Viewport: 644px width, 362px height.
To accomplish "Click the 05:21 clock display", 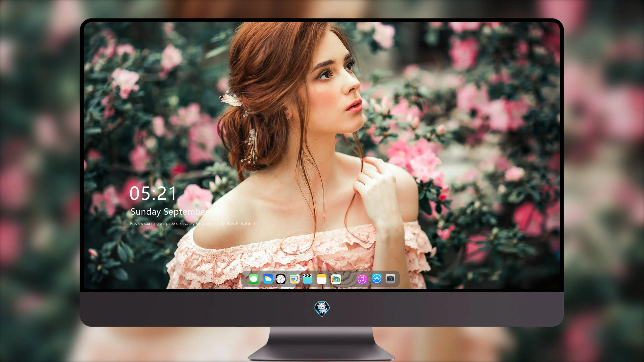I will tap(153, 193).
